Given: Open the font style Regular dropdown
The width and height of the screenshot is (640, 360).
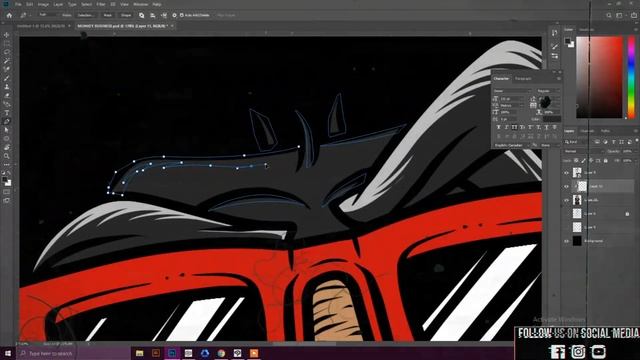Looking at the screenshot, I should coord(548,91).
